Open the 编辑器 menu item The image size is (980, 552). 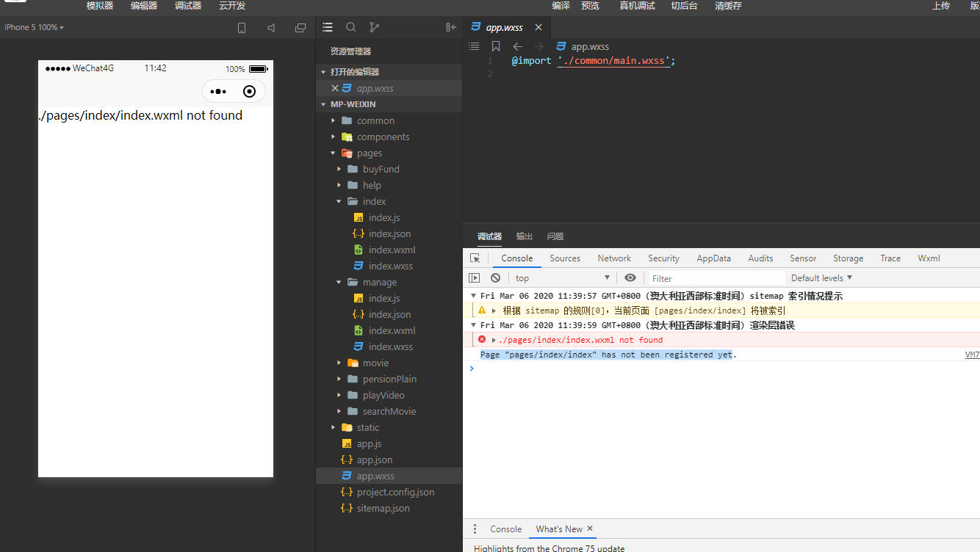point(144,5)
